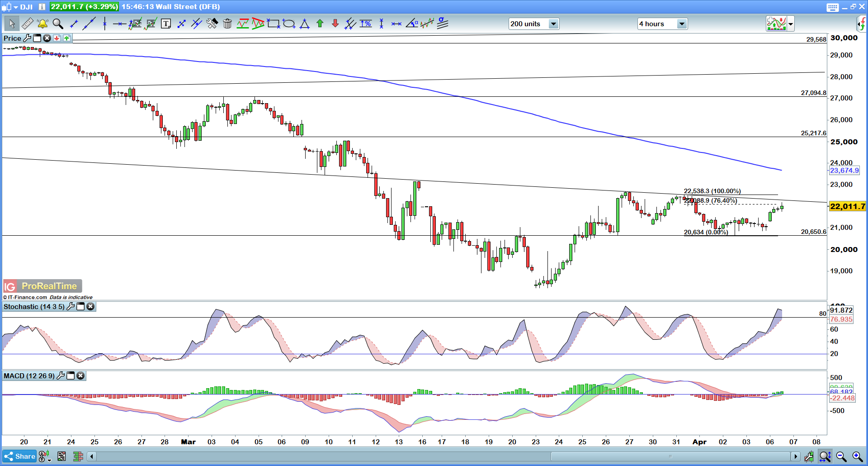Move Price panel up with green arrow
The width and height of the screenshot is (868, 466).
(67, 38)
